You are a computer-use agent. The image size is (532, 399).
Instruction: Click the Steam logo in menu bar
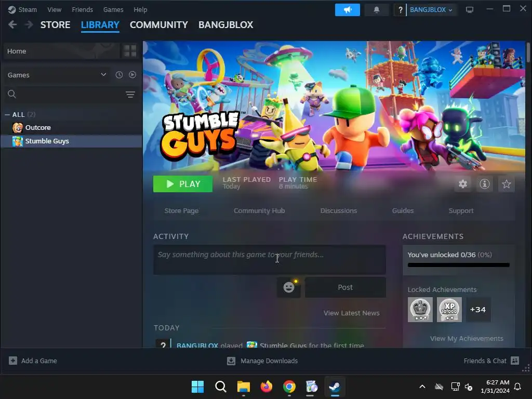12,9
